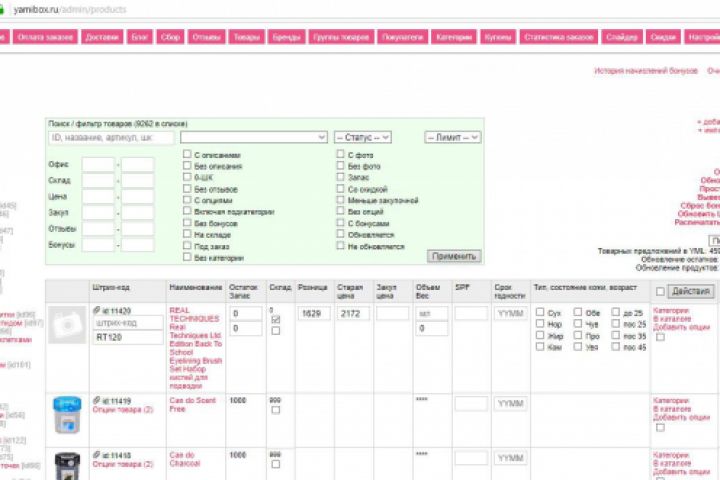Open the Can do Charcoal product thumbnail
This screenshot has width=720, height=480.
pos(67,466)
